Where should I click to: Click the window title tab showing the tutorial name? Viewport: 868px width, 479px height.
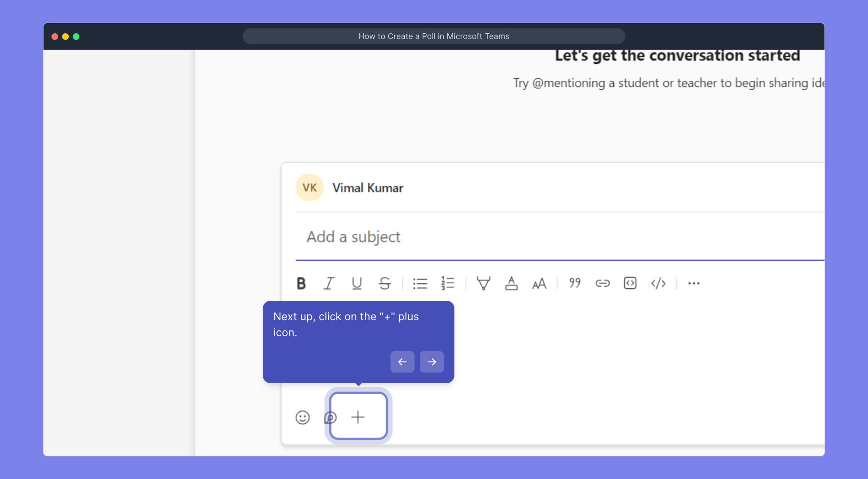pos(434,36)
